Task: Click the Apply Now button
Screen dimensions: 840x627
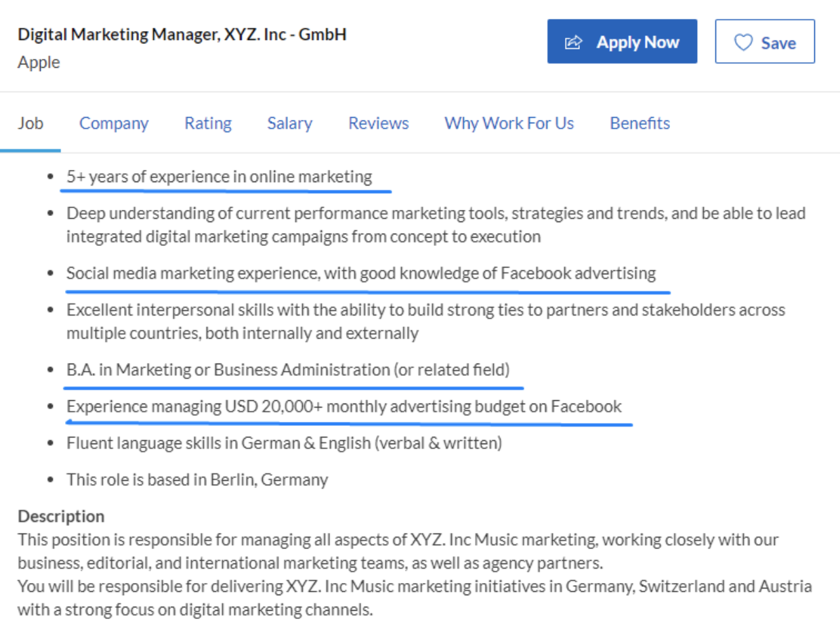Action: tap(622, 41)
